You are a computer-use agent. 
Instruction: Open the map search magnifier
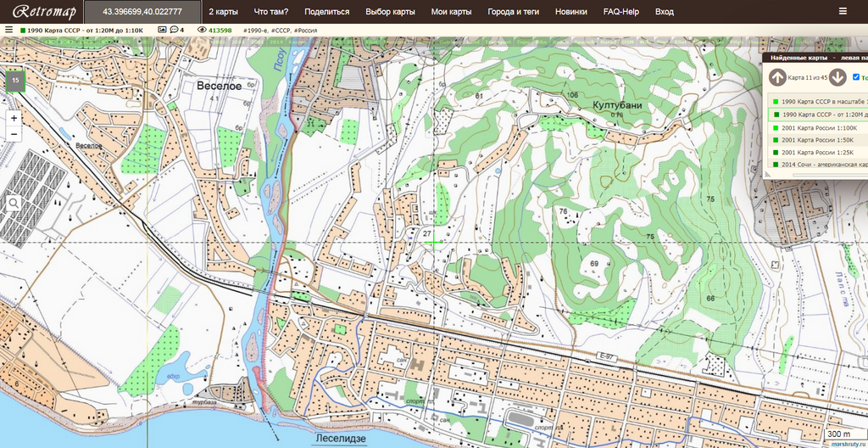pyautogui.click(x=14, y=204)
